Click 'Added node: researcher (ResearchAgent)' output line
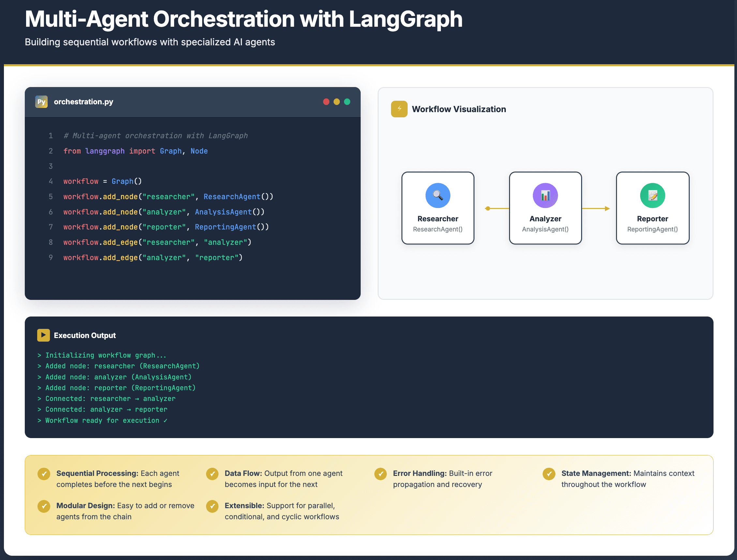The image size is (737, 560). pos(118,366)
